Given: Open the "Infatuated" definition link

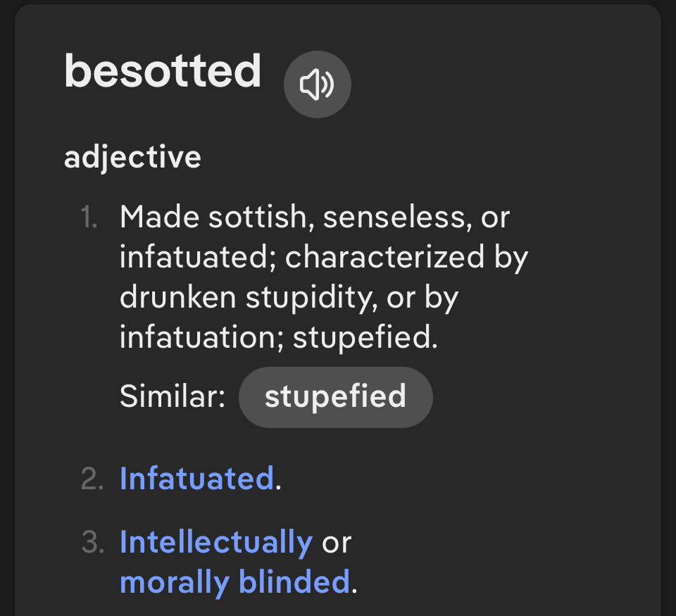Looking at the screenshot, I should pos(196,479).
